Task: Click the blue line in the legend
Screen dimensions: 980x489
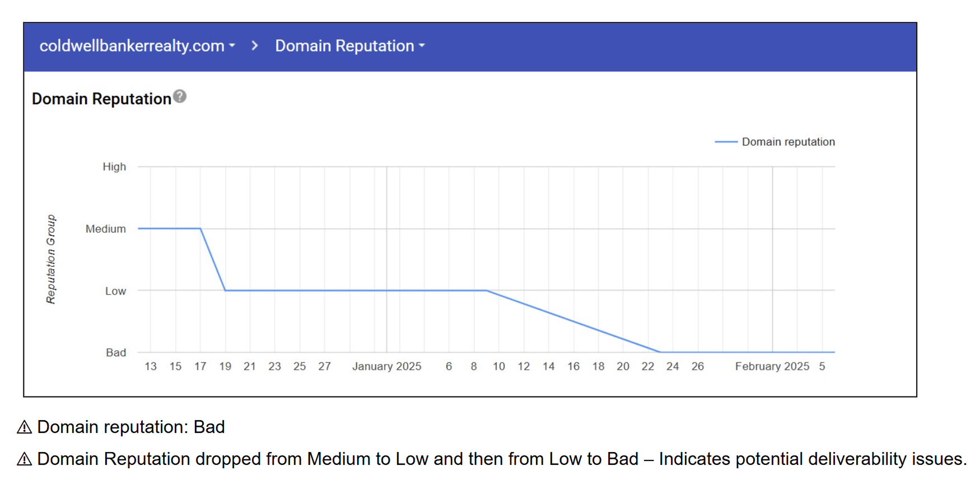Action: [x=726, y=142]
